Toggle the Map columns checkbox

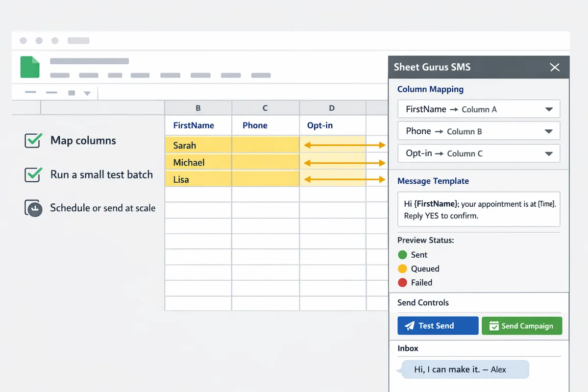pyautogui.click(x=33, y=141)
